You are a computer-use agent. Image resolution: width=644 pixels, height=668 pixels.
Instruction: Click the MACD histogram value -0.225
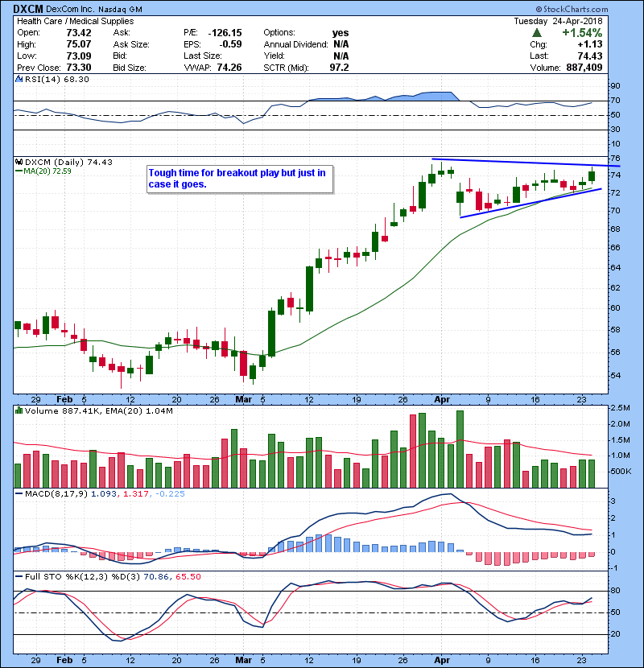point(170,494)
